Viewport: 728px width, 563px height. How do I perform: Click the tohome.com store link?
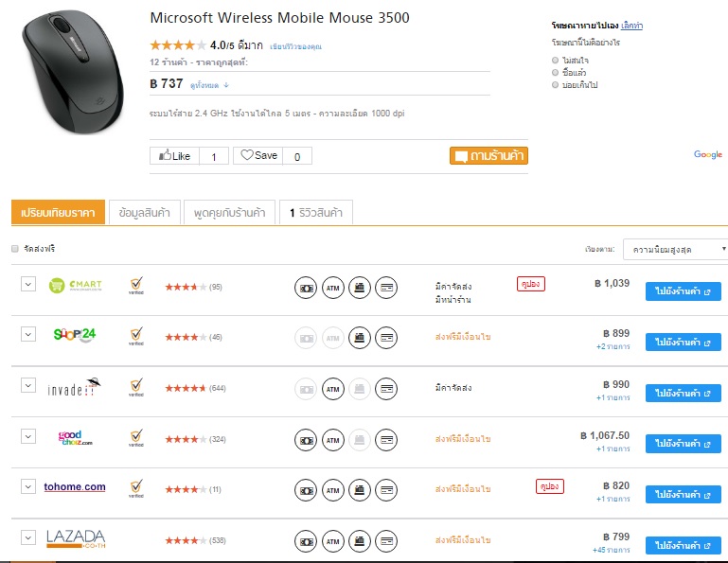[75, 487]
